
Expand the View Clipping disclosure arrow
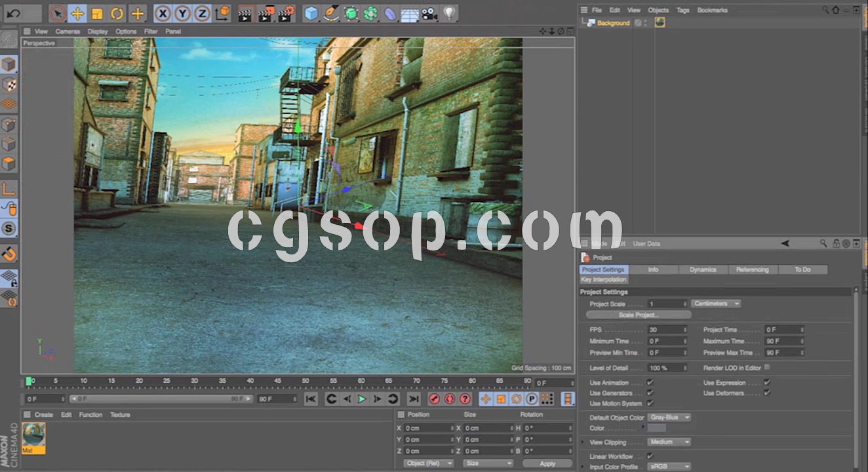pos(583,442)
